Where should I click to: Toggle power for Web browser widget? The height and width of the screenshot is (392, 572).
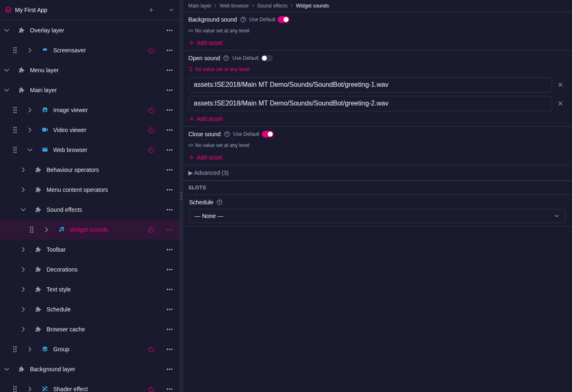151,150
